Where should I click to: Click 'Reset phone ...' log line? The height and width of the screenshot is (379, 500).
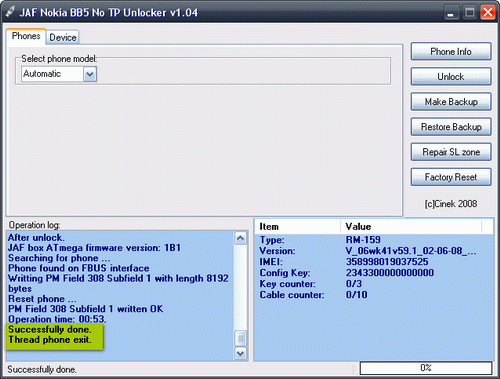[42, 299]
